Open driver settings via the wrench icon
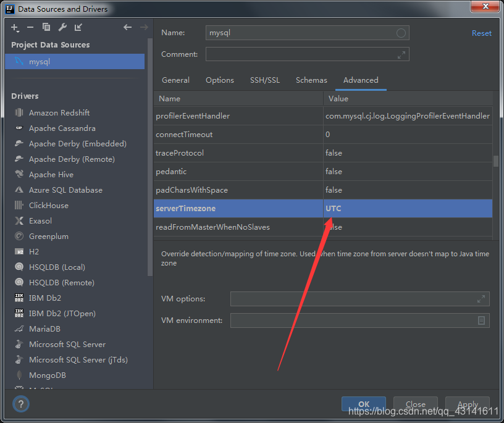Screen dimensions: 504x423 point(62,27)
